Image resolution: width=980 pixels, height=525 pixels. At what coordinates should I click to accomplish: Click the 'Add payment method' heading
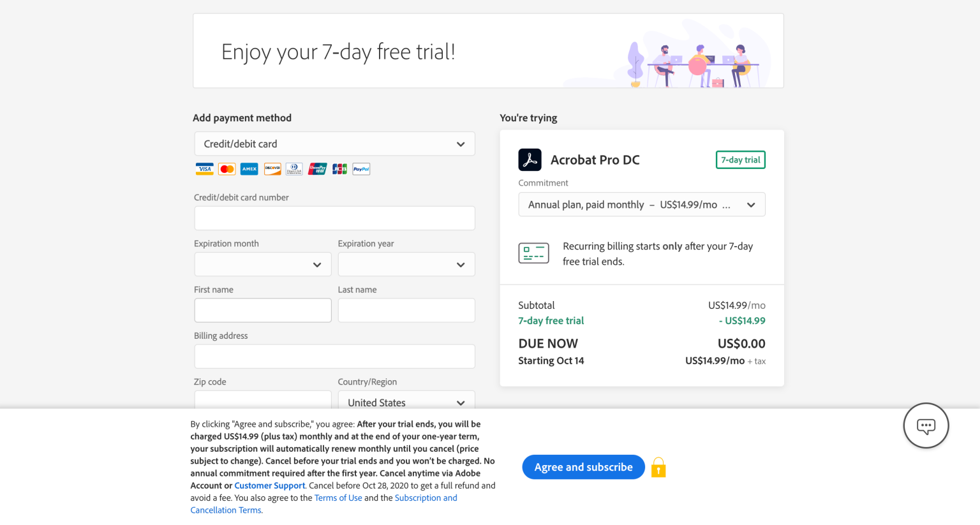pos(242,118)
